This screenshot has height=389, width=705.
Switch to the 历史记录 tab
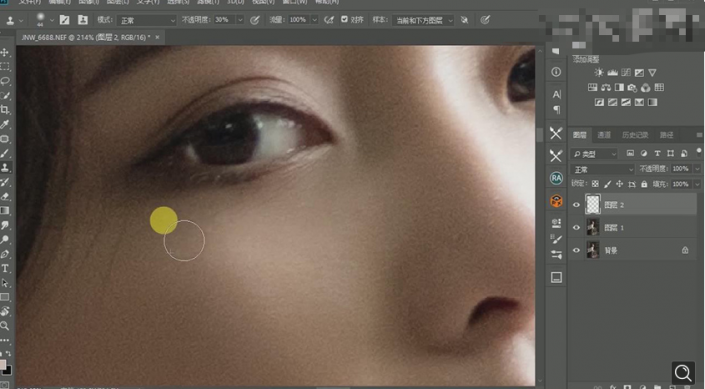point(635,135)
